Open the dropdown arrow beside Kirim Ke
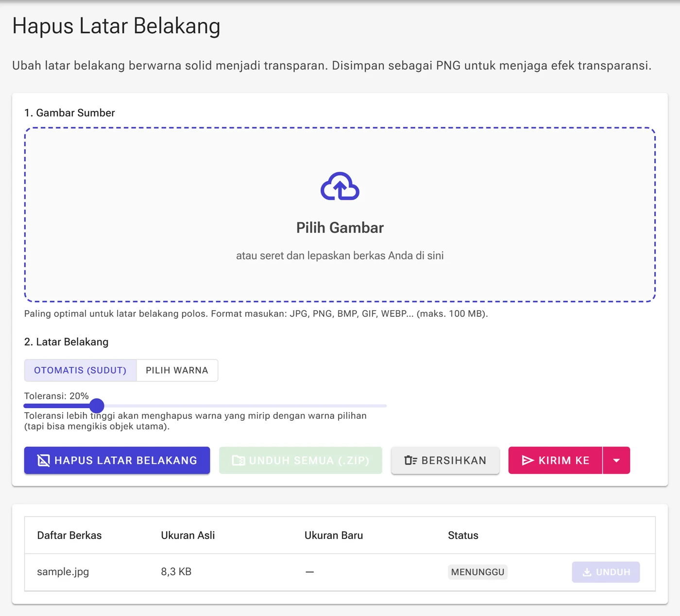The width and height of the screenshot is (680, 616). pos(616,460)
